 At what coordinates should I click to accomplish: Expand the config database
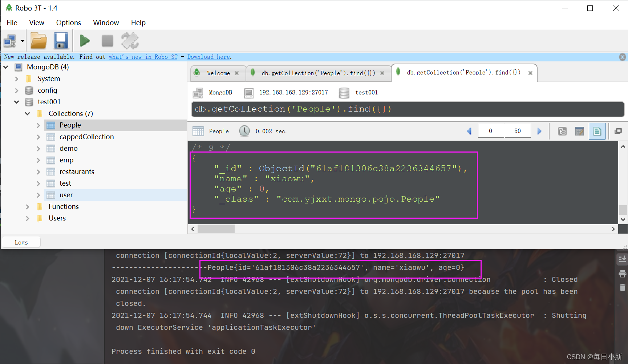click(17, 90)
